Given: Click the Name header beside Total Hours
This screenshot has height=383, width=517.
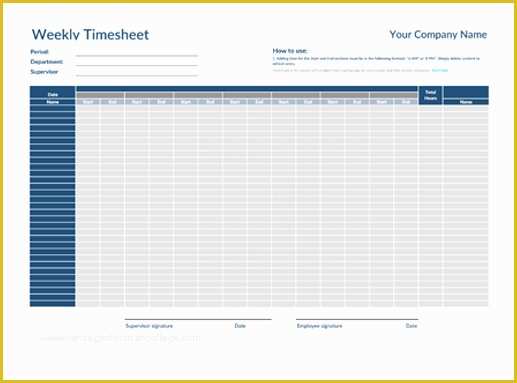Looking at the screenshot, I should point(466,102).
